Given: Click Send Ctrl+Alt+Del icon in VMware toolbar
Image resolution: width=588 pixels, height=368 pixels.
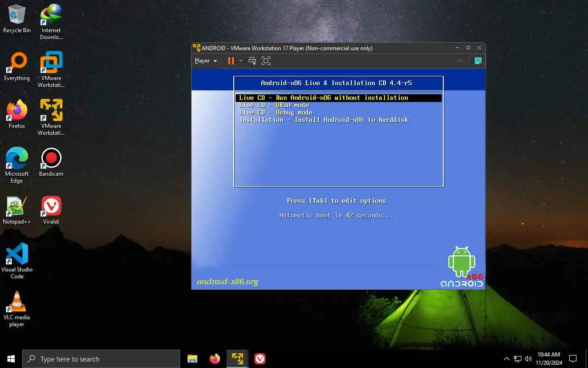Looking at the screenshot, I should pyautogui.click(x=252, y=61).
